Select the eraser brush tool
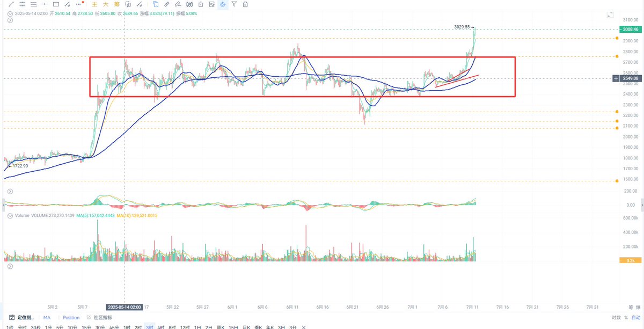Image resolution: width=644 pixels, height=329 pixels. (x=178, y=4)
